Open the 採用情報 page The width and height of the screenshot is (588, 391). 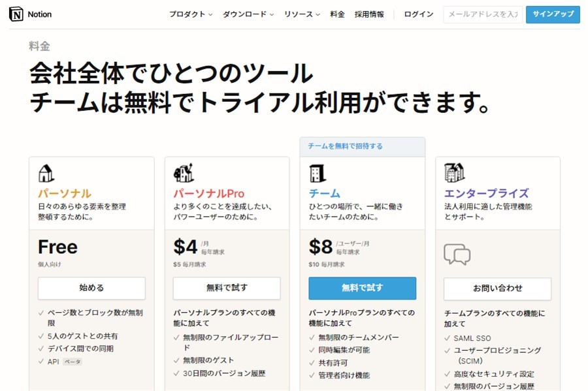[369, 14]
